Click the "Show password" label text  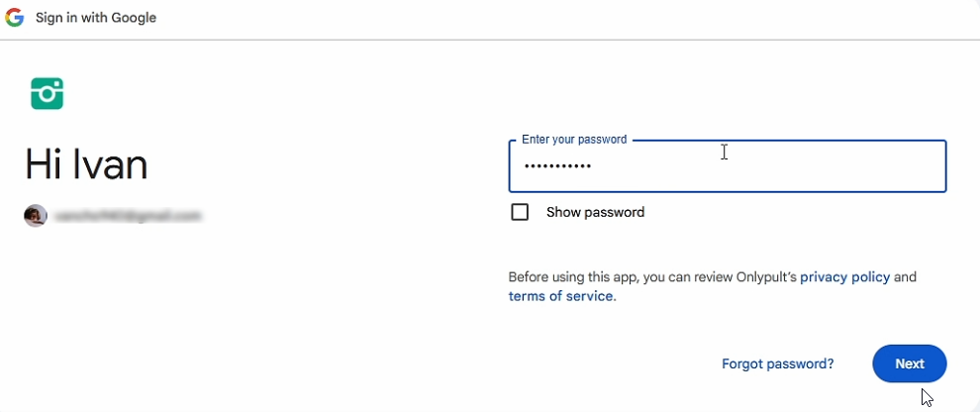coord(595,212)
